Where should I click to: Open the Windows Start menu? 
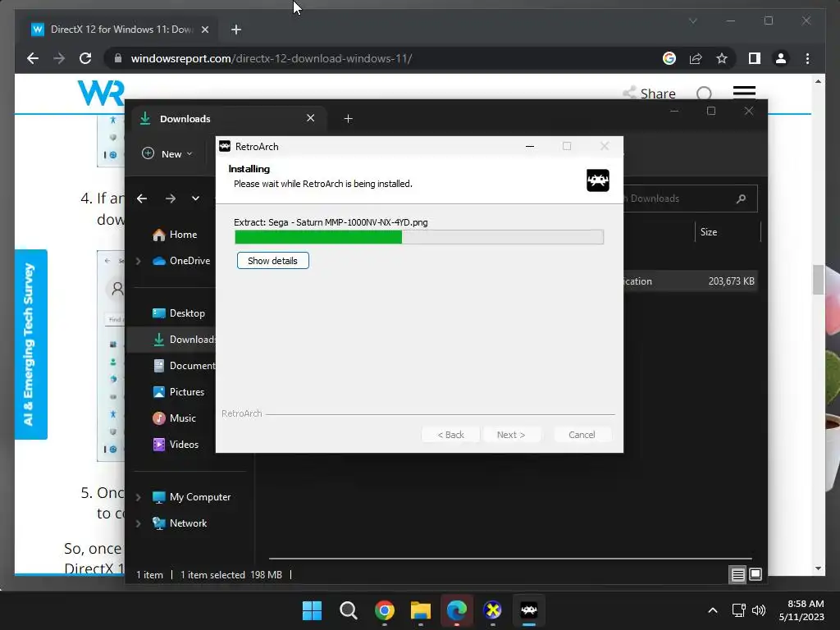click(312, 610)
